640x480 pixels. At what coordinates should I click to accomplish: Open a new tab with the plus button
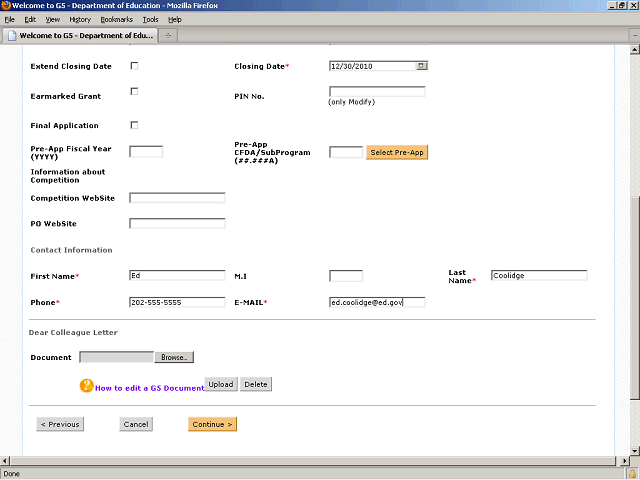tap(168, 36)
